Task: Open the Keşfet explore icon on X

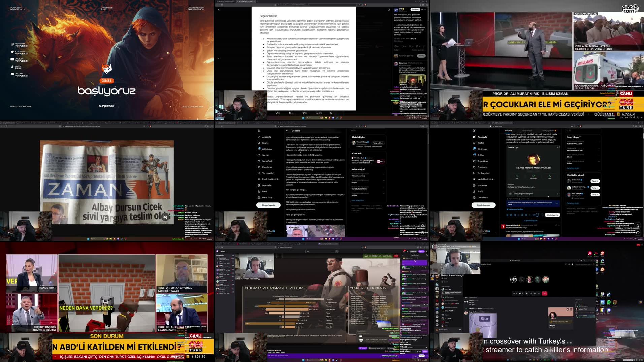Action: tap(474, 143)
